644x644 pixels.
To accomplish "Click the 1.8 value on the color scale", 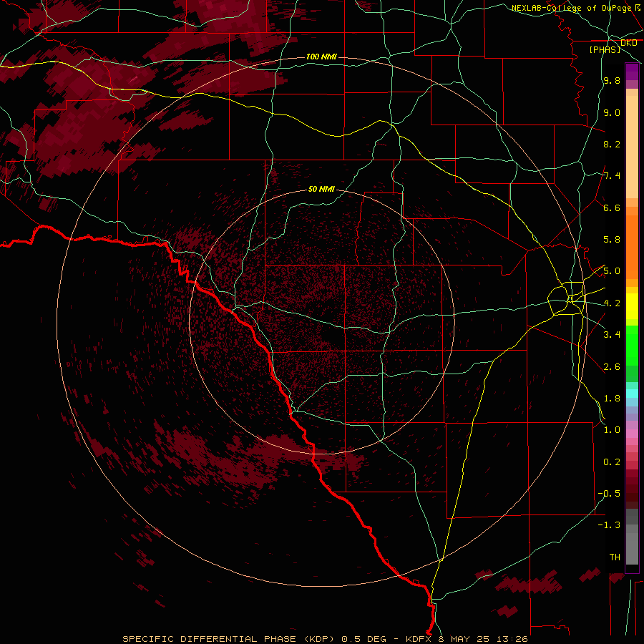I will pyautogui.click(x=612, y=398).
